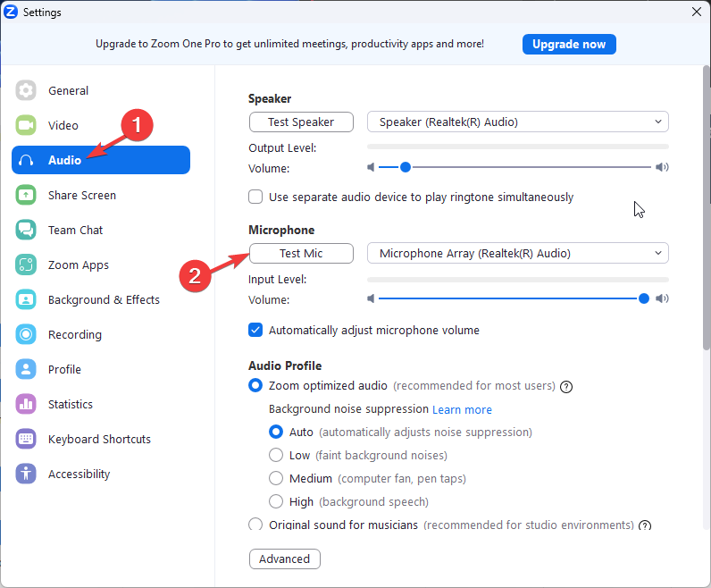The width and height of the screenshot is (711, 588).
Task: Click the Statistics tab label
Action: pyautogui.click(x=71, y=405)
